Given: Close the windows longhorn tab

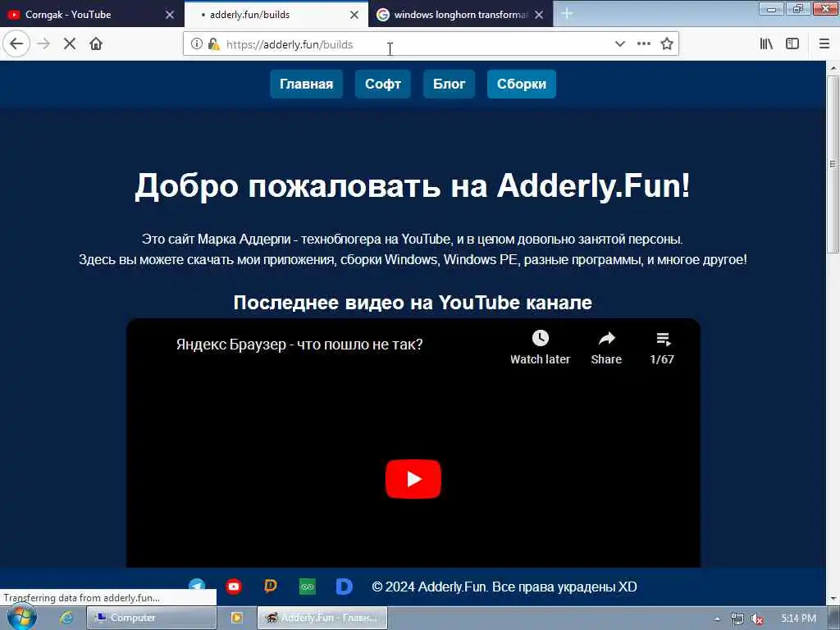Looking at the screenshot, I should [539, 15].
